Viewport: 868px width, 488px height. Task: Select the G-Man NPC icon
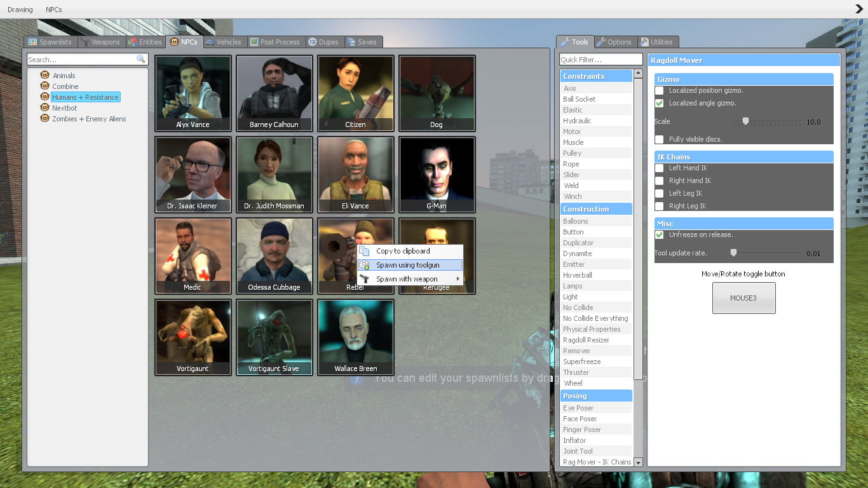[x=437, y=175]
